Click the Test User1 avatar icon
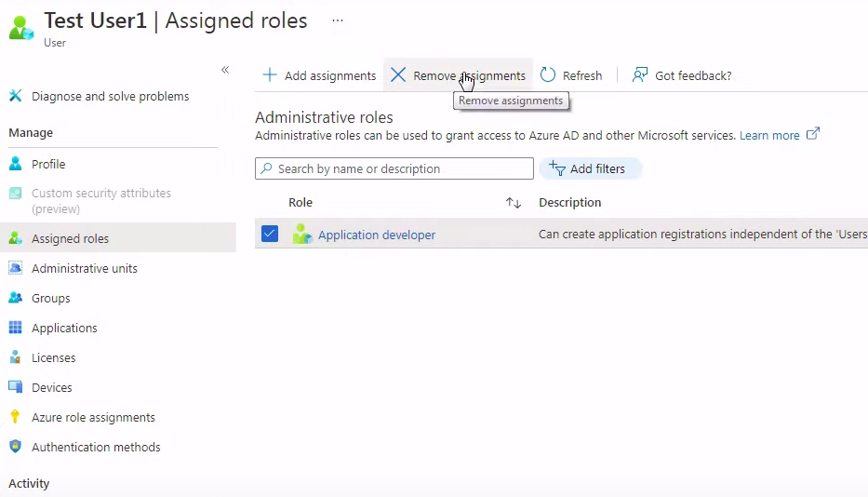Image resolution: width=868 pixels, height=497 pixels. click(x=21, y=28)
